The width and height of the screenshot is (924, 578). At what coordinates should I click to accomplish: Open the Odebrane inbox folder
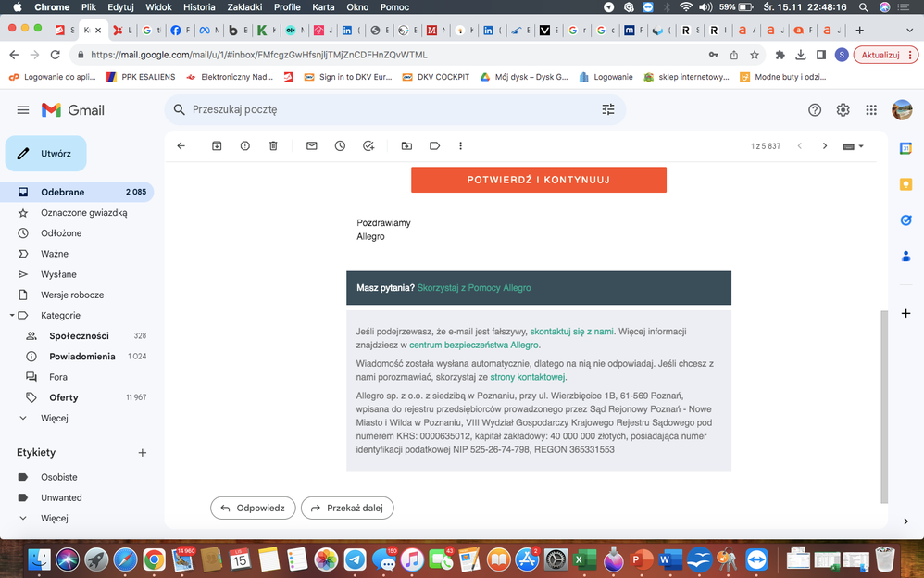click(77, 192)
